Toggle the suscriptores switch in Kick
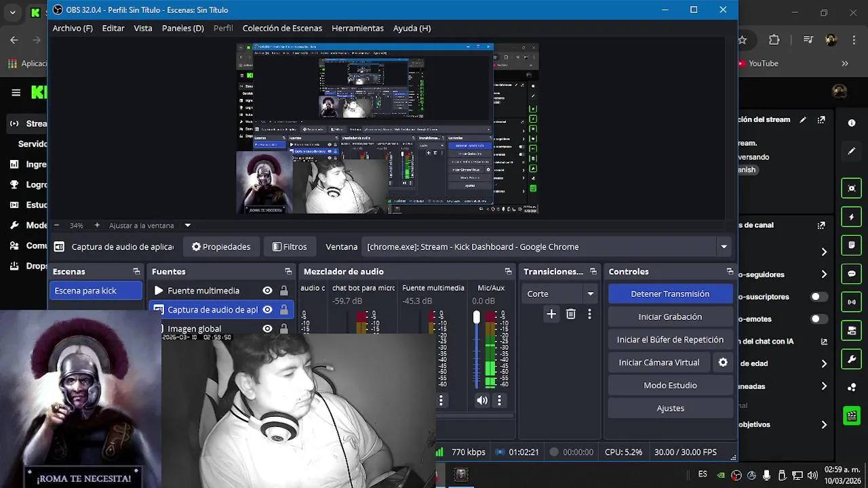The image size is (868, 488). coord(819,297)
